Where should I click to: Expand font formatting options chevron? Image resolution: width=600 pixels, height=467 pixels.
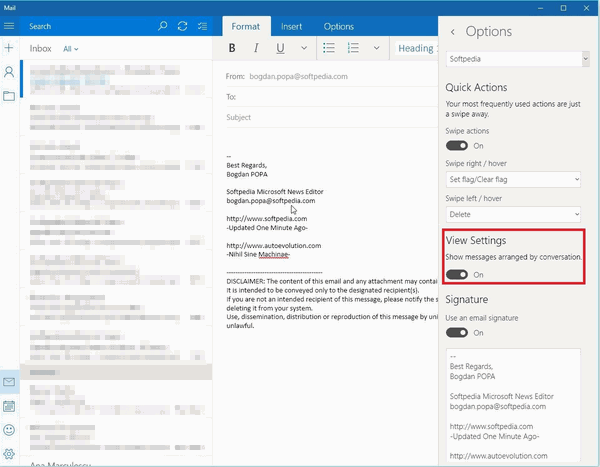click(x=304, y=48)
